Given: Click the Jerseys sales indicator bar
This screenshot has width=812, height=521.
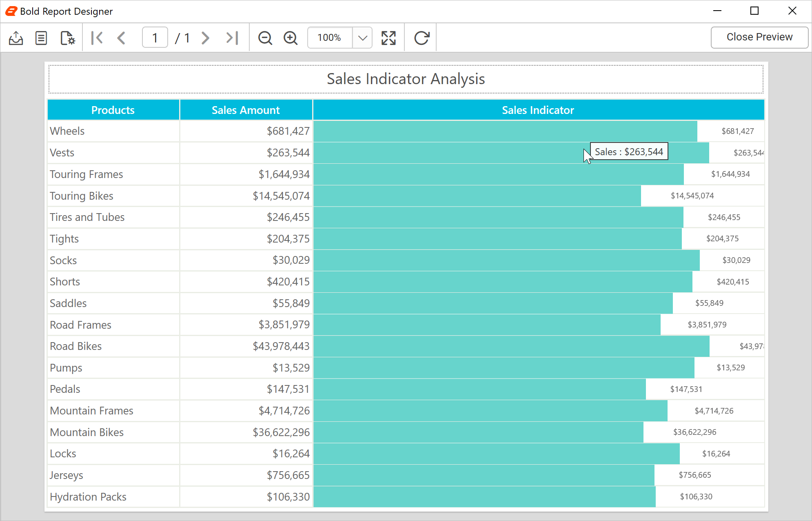Looking at the screenshot, I should 484,475.
